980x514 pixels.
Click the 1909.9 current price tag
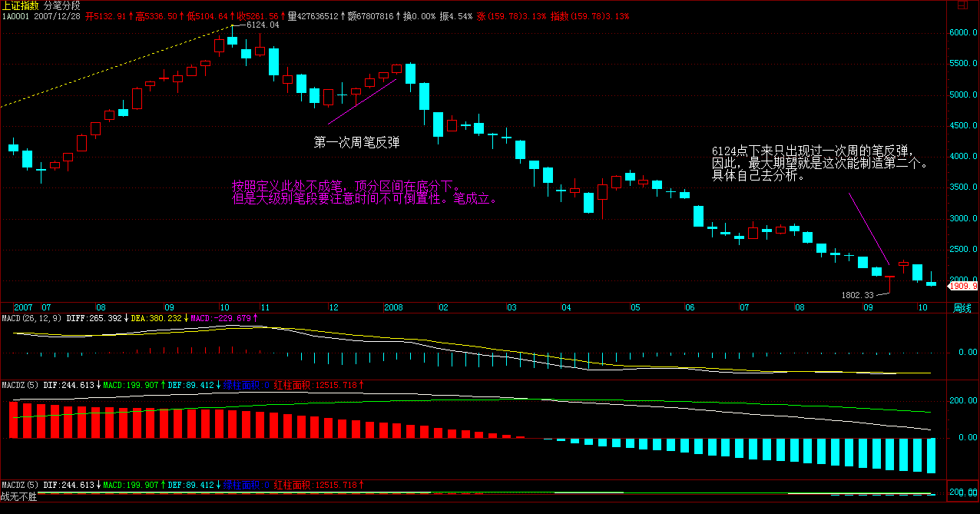tap(963, 286)
